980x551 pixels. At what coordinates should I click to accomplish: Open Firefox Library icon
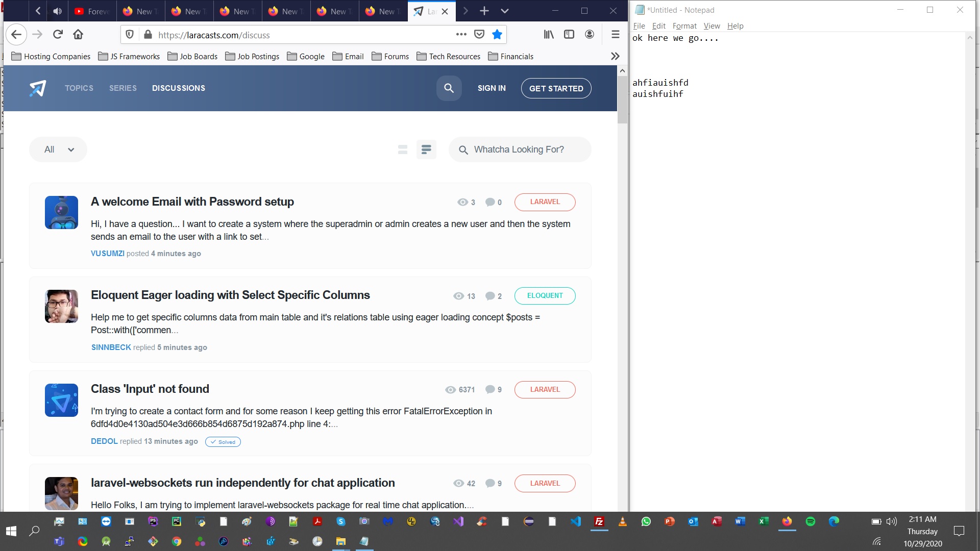(549, 35)
